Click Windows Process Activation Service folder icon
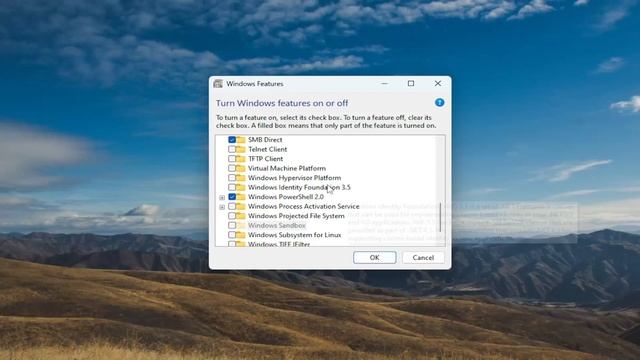Viewport: 640px width, 360px height. [241, 206]
